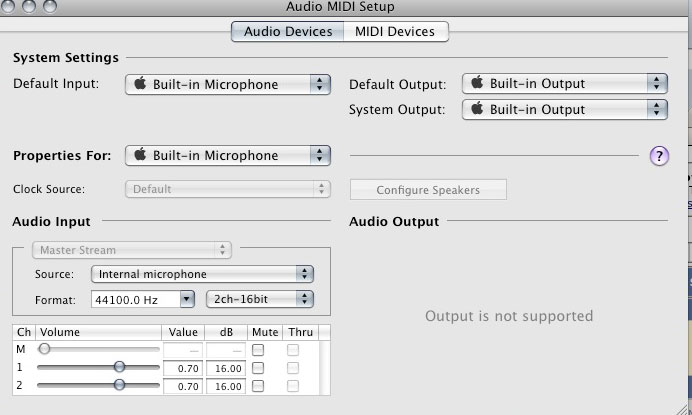Click the Source Internal microphone arrows
The width and height of the screenshot is (692, 415).
tap(305, 274)
